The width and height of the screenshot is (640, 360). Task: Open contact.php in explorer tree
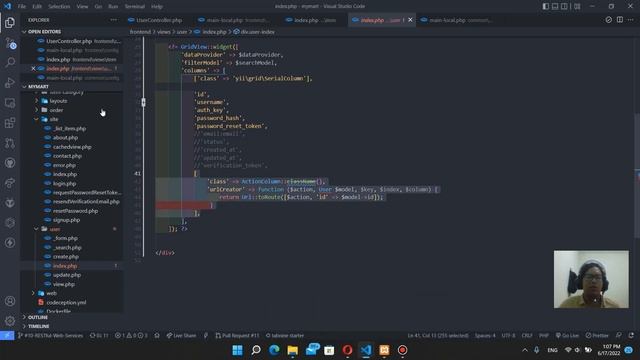67,156
